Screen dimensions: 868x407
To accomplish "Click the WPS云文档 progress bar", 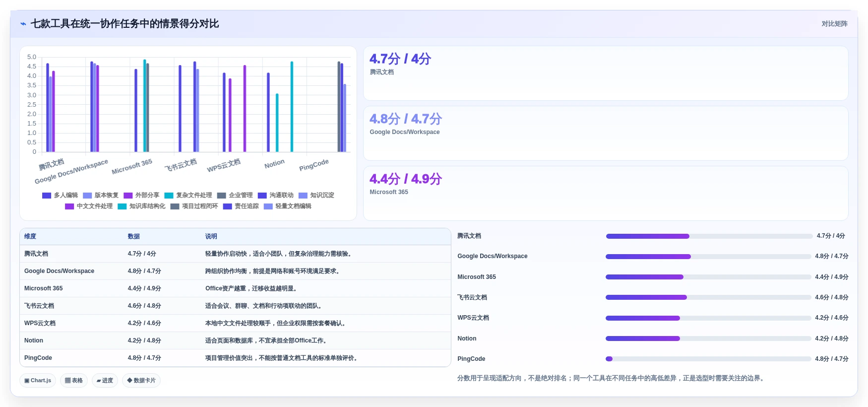I will tap(708, 318).
